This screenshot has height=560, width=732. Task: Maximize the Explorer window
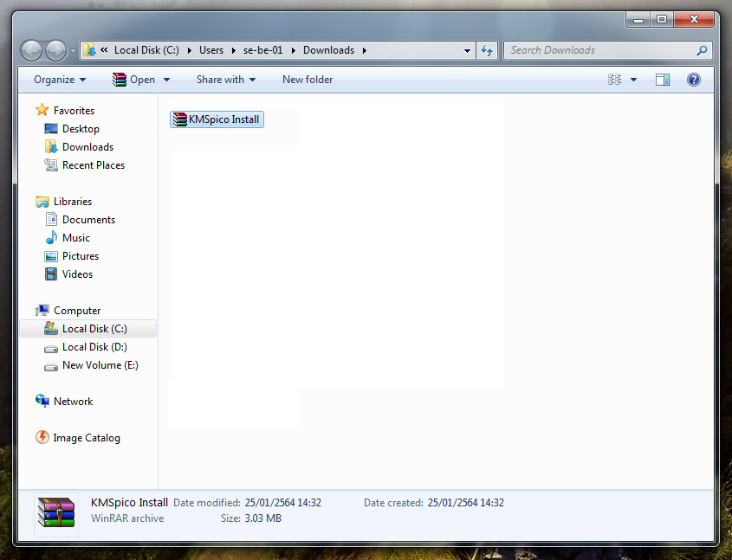pos(662,20)
